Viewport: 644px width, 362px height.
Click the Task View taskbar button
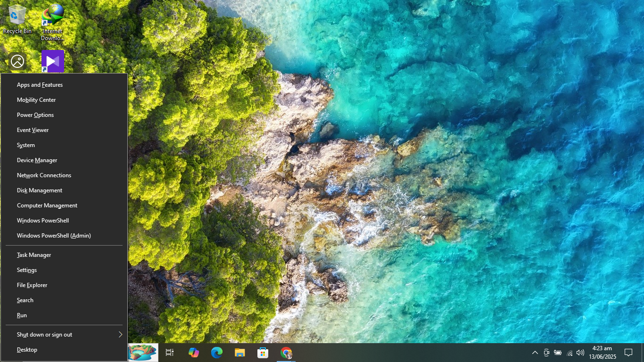point(170,353)
